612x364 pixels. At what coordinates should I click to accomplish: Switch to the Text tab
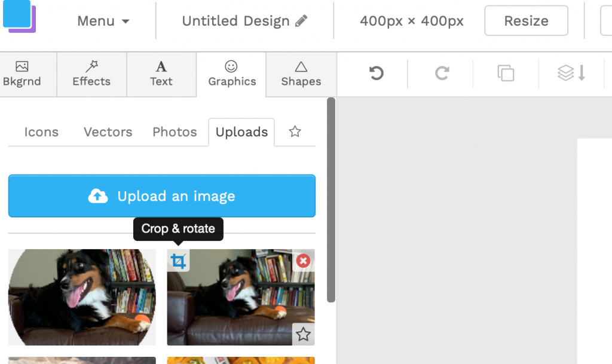click(x=161, y=74)
